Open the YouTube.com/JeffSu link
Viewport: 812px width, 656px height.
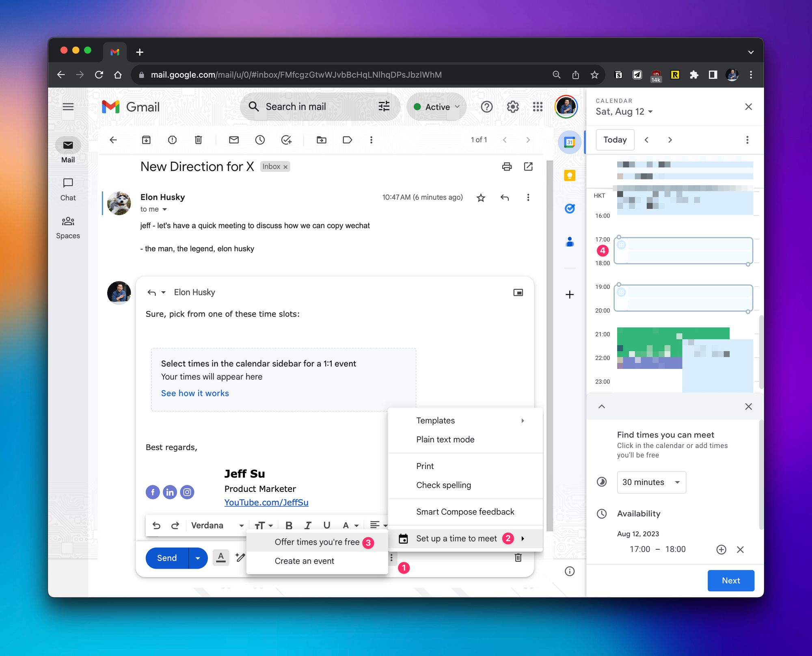266,502
